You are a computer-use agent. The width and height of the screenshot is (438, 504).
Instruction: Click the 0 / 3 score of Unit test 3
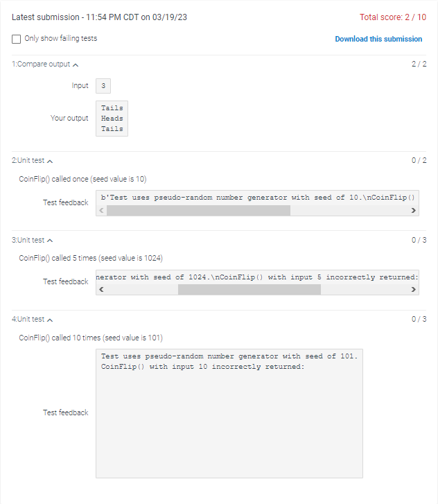(419, 240)
